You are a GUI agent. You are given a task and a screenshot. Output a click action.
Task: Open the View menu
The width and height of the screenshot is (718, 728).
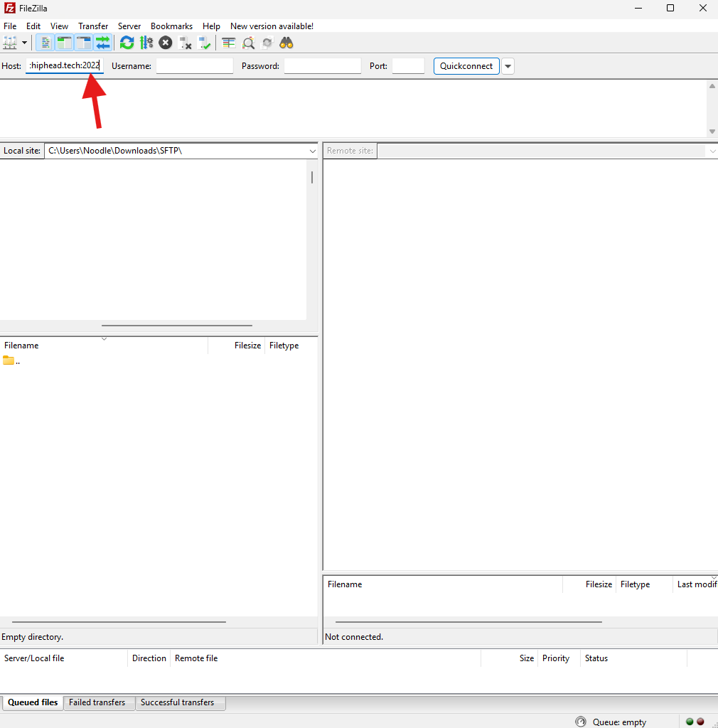point(60,26)
